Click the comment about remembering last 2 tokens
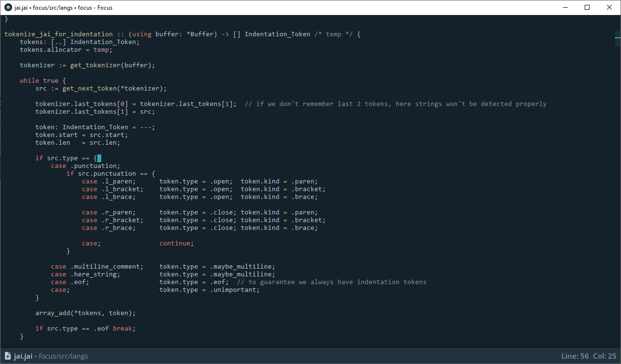This screenshot has height=364, width=621. pos(395,104)
